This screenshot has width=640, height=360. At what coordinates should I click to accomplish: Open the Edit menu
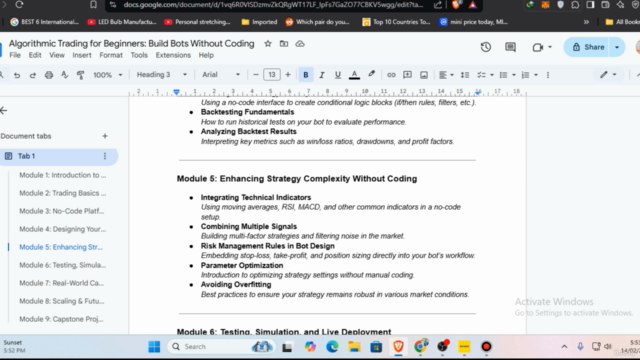point(35,55)
